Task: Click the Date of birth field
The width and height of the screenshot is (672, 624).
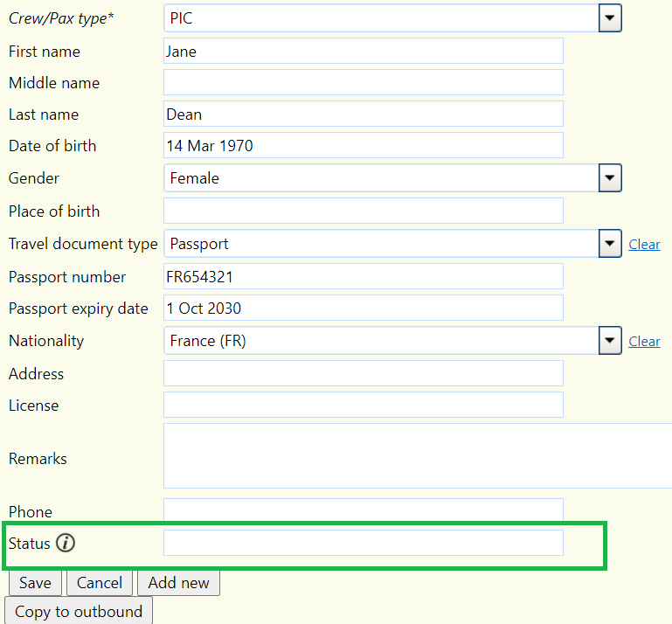Action: pos(364,145)
